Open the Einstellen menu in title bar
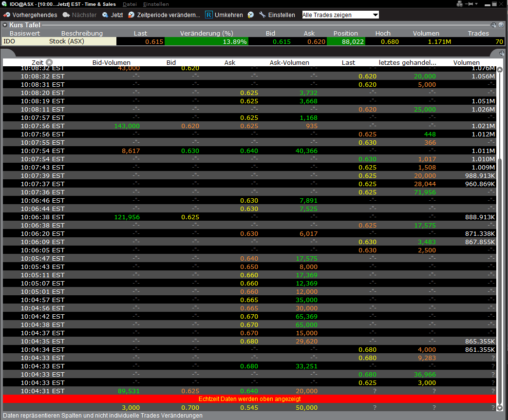 tap(156, 4)
